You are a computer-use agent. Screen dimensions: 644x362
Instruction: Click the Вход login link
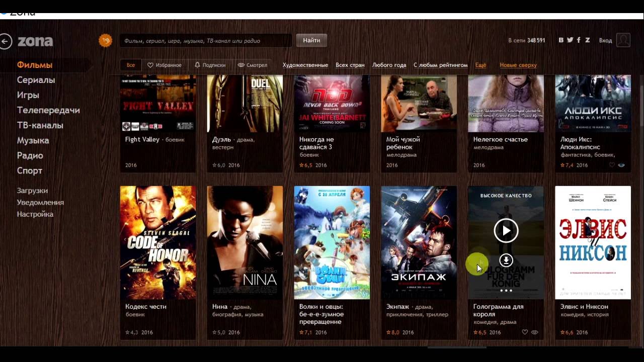pos(605,41)
